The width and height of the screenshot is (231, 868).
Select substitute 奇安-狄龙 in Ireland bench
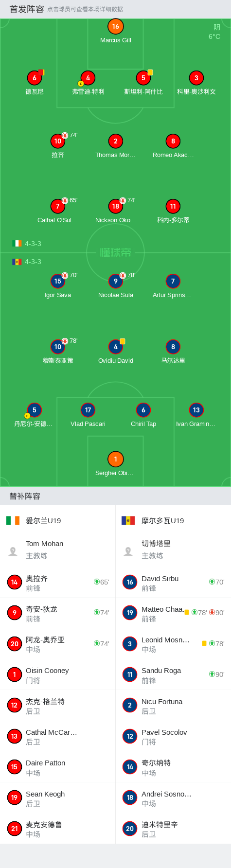point(57,613)
